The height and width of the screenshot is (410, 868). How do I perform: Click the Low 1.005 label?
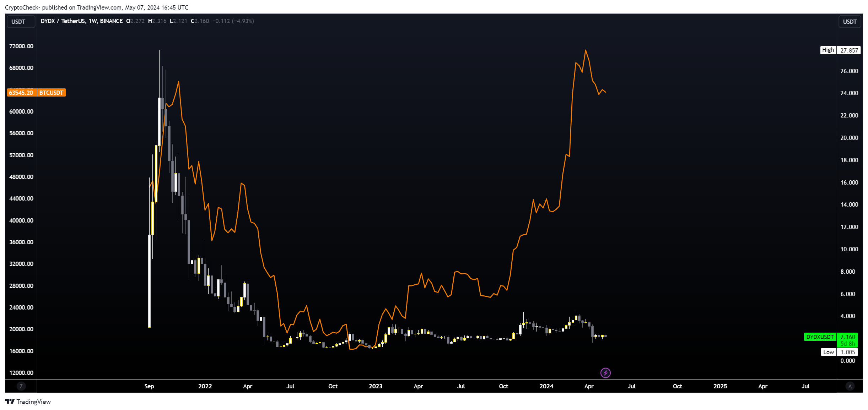(x=840, y=352)
